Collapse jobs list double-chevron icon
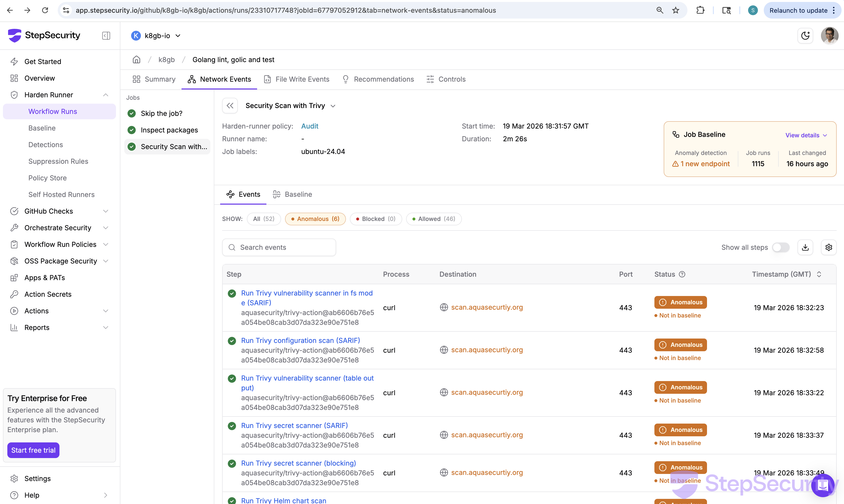844x504 pixels. point(230,106)
